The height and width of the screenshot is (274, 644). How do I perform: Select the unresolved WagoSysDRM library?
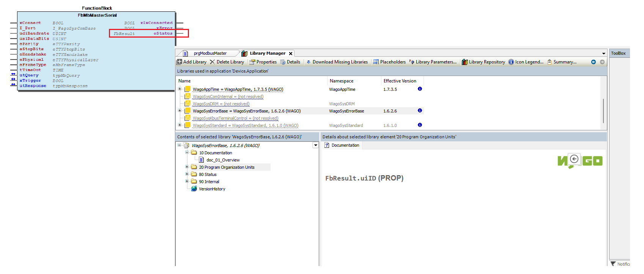221,104
